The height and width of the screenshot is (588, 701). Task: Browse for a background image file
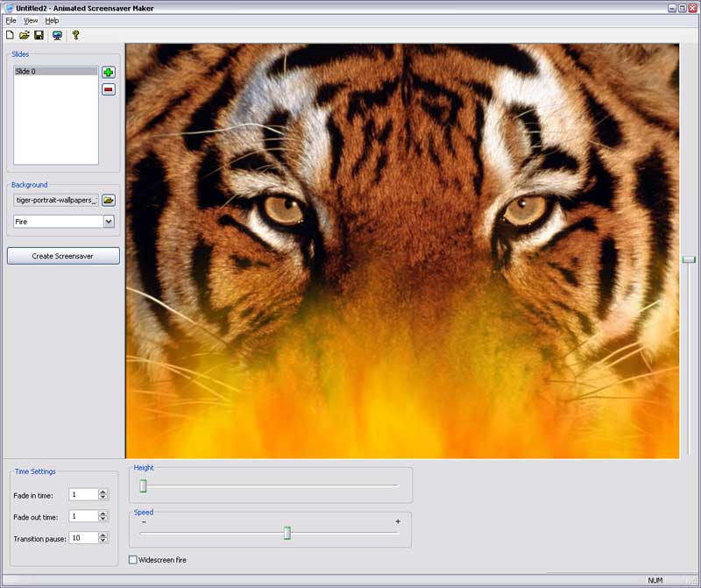tap(109, 201)
